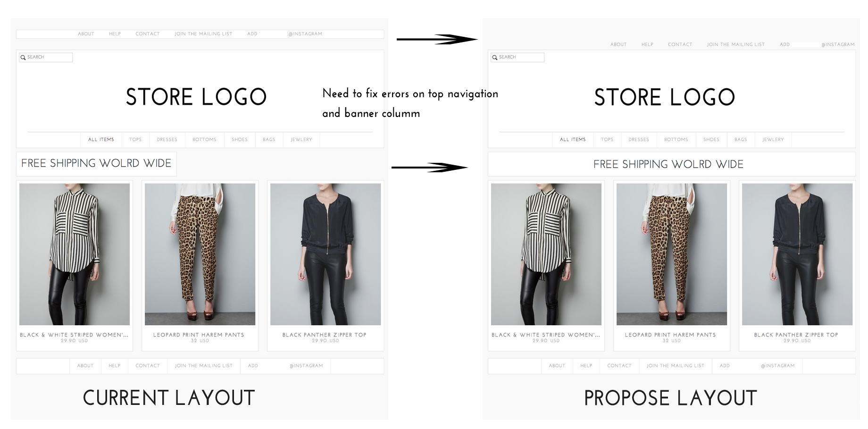The height and width of the screenshot is (429, 868).
Task: Open CONTACT link in proposed layout footer
Action: [619, 366]
